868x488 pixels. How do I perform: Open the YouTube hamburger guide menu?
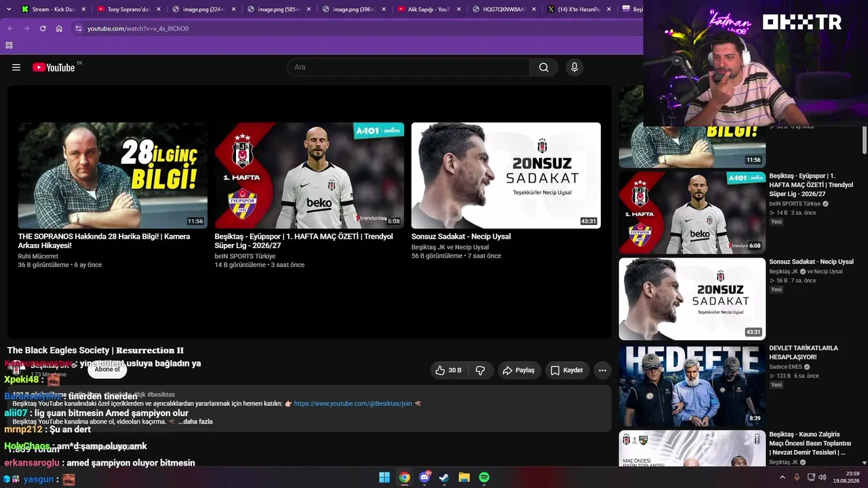pos(16,67)
